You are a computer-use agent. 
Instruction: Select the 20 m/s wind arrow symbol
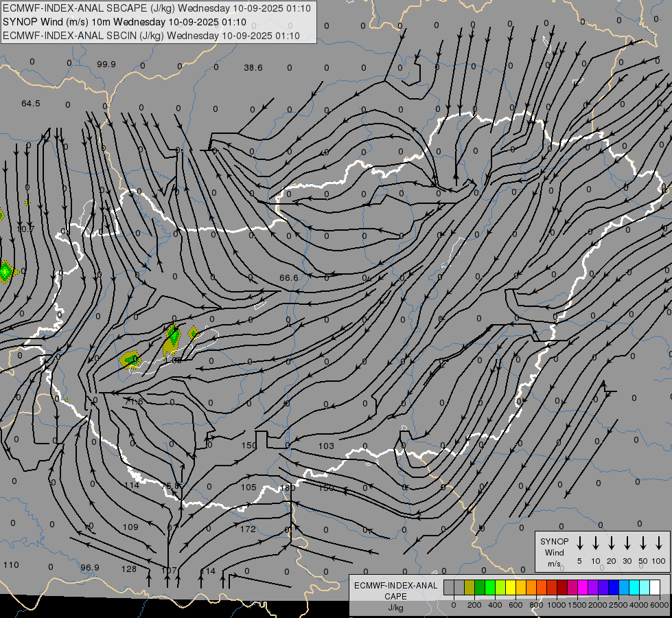612,542
